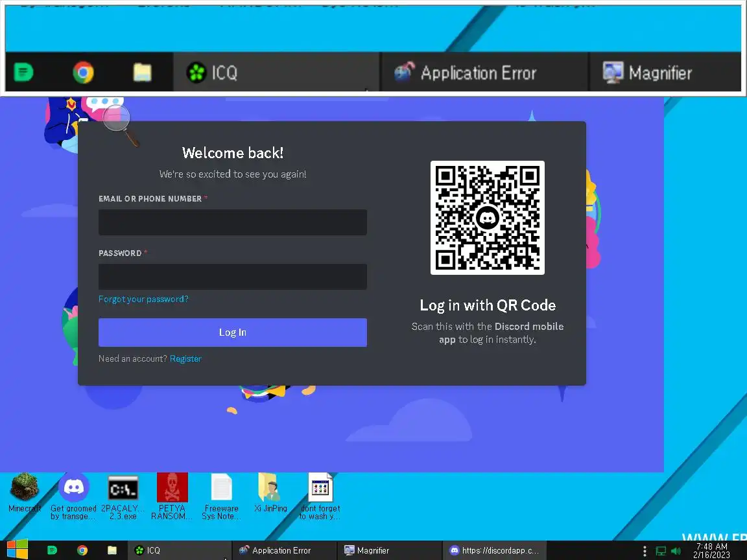This screenshot has width=747, height=560.
Task: Focus the Password field
Action: [233, 277]
